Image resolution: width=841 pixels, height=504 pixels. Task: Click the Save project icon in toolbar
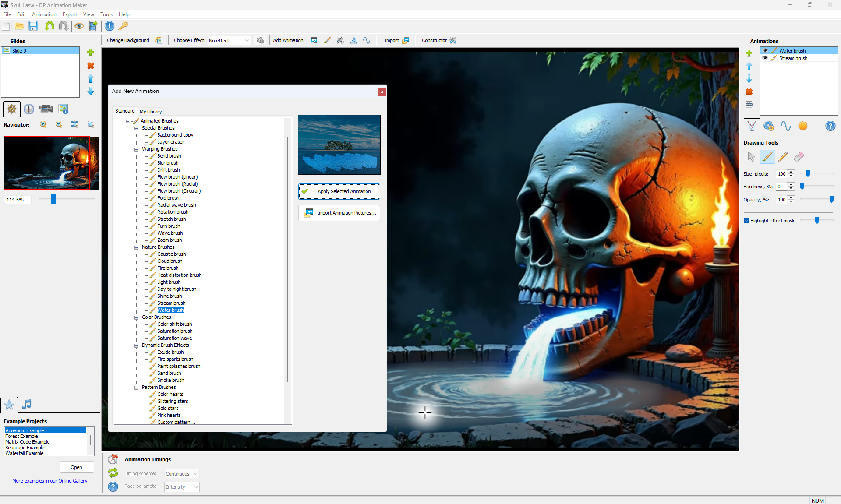[x=33, y=26]
